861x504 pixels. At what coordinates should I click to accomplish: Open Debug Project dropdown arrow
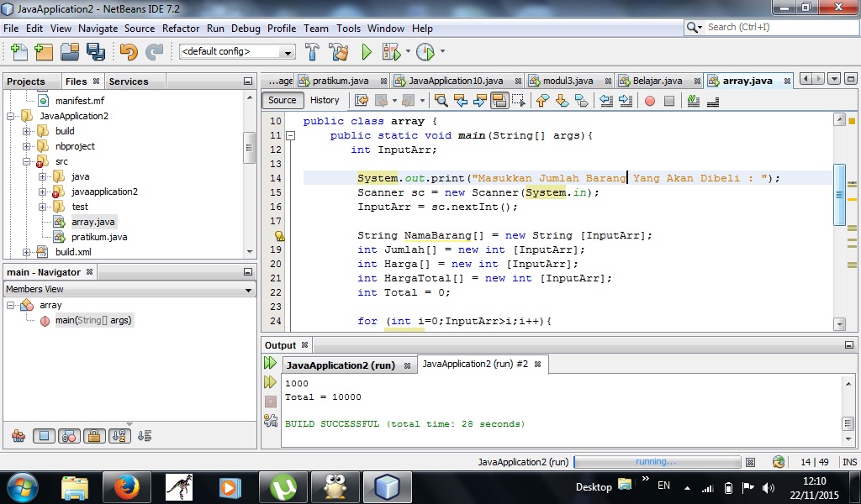[x=408, y=51]
